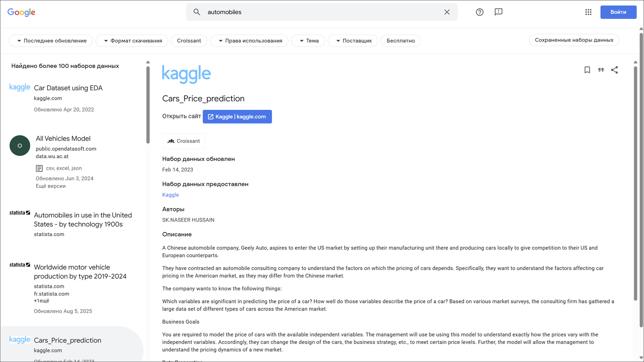Click the send feedback icon
This screenshot has height=362, width=644.
coord(498,12)
